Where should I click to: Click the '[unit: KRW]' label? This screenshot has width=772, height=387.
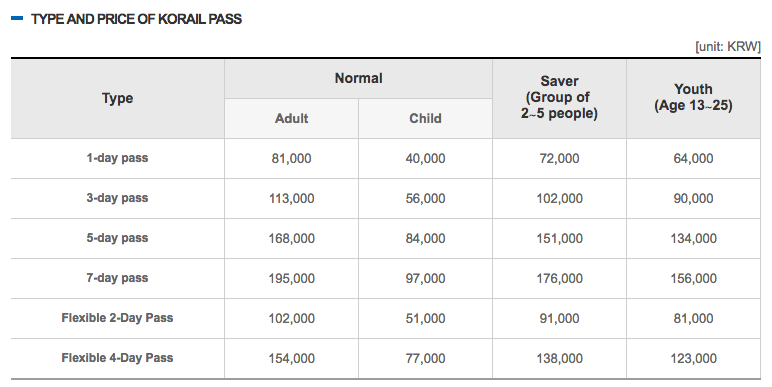pyautogui.click(x=728, y=47)
